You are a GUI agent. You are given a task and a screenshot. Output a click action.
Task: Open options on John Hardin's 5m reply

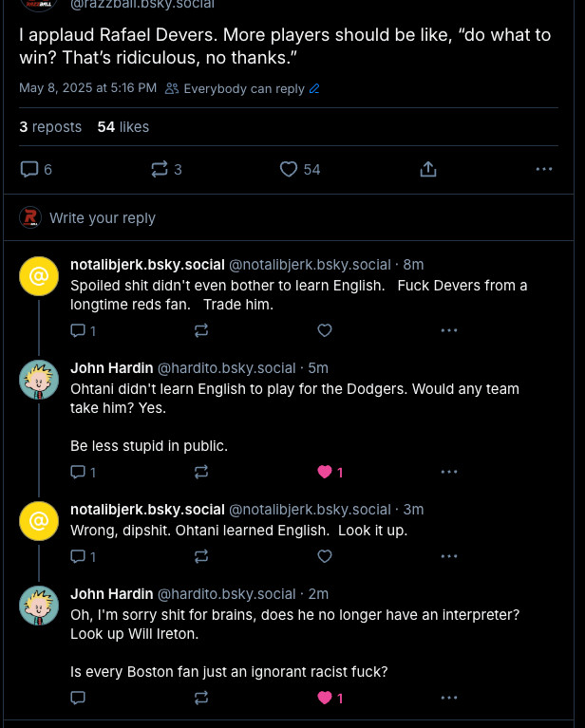pyautogui.click(x=449, y=472)
